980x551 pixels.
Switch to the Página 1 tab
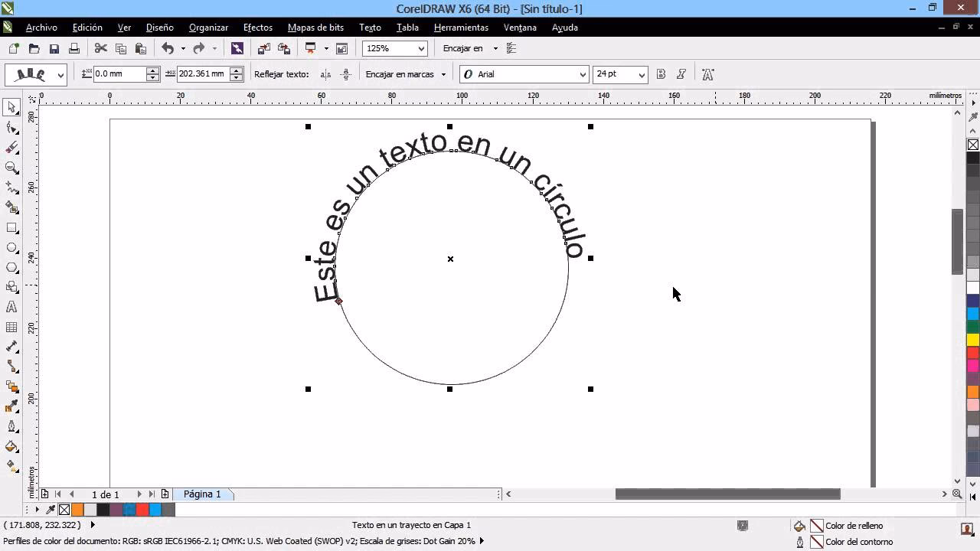[202, 494]
